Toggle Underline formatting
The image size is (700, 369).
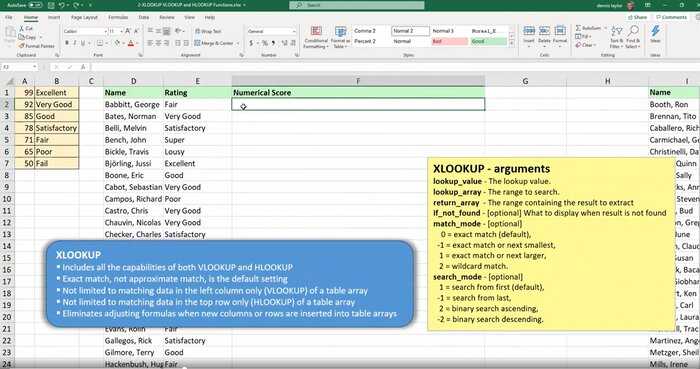click(83, 43)
